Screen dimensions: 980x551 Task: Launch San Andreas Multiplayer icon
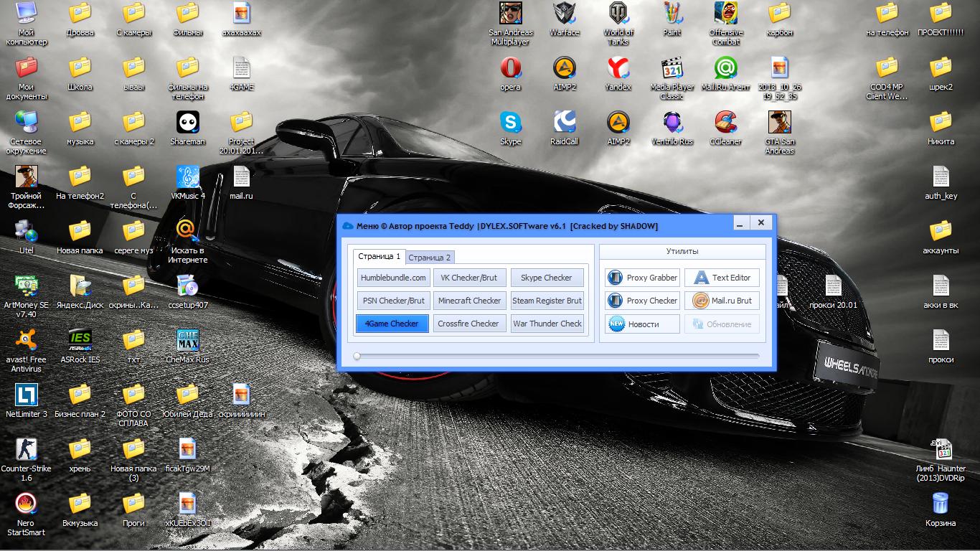511,24
